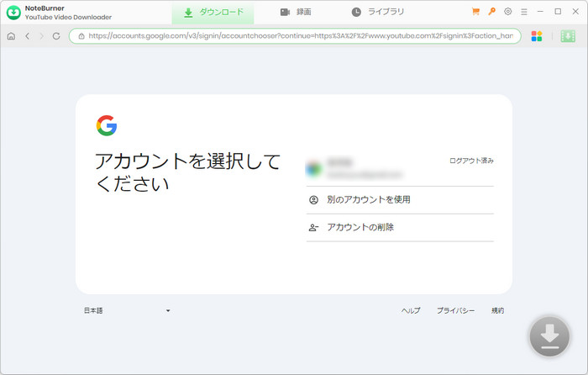588x375 pixels.
Task: Click the person icon beside 別のアカウントを使用
Action: coord(313,200)
